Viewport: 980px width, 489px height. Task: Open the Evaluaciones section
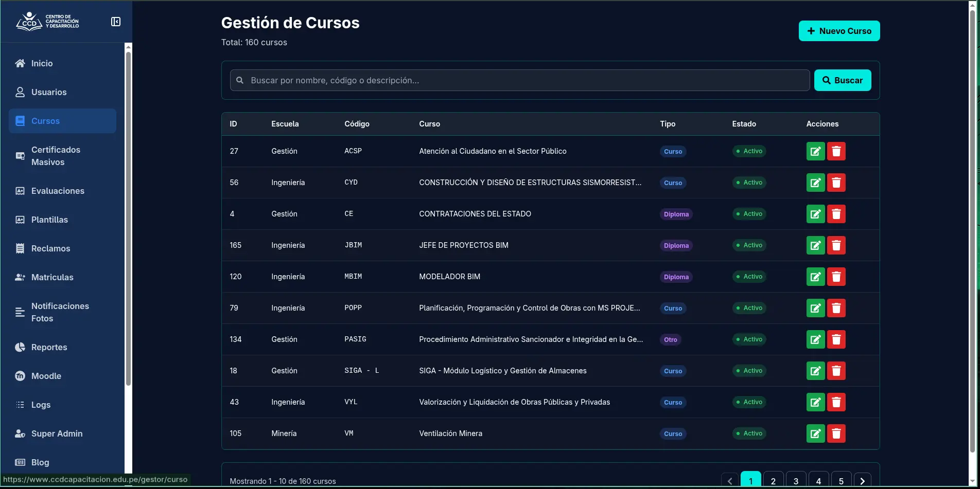coord(62,191)
